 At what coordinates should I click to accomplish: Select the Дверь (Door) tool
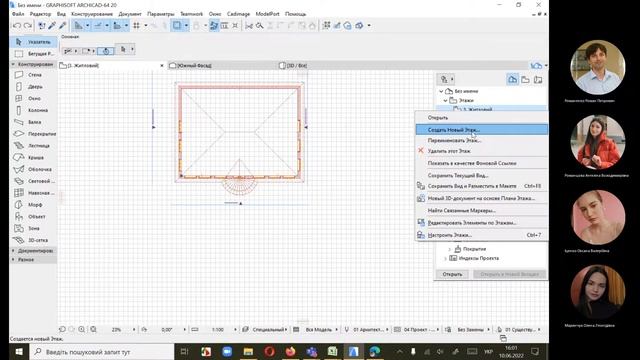tap(33, 87)
